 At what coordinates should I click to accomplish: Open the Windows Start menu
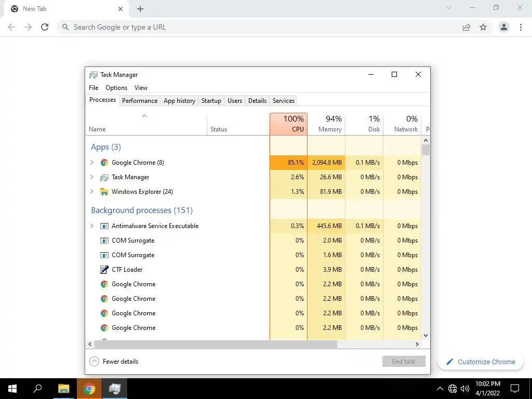[x=12, y=389]
